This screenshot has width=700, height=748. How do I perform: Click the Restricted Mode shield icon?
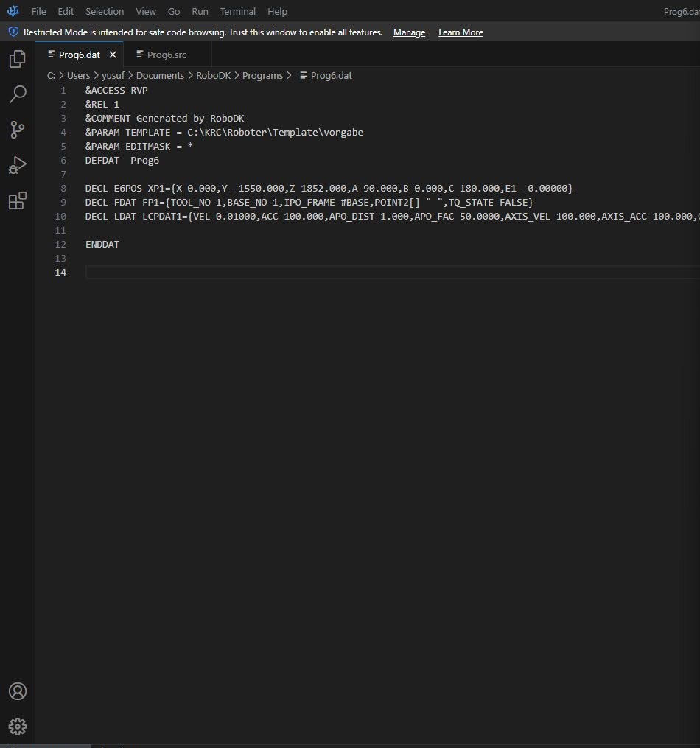pos(13,32)
